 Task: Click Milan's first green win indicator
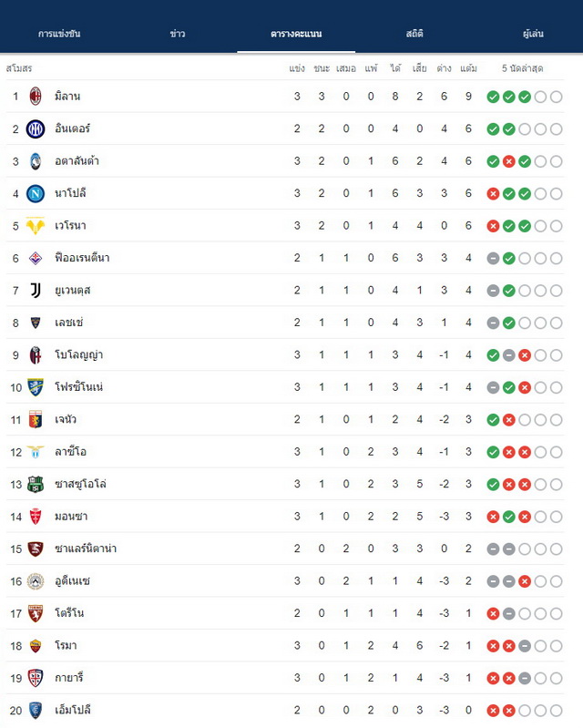coord(493,97)
